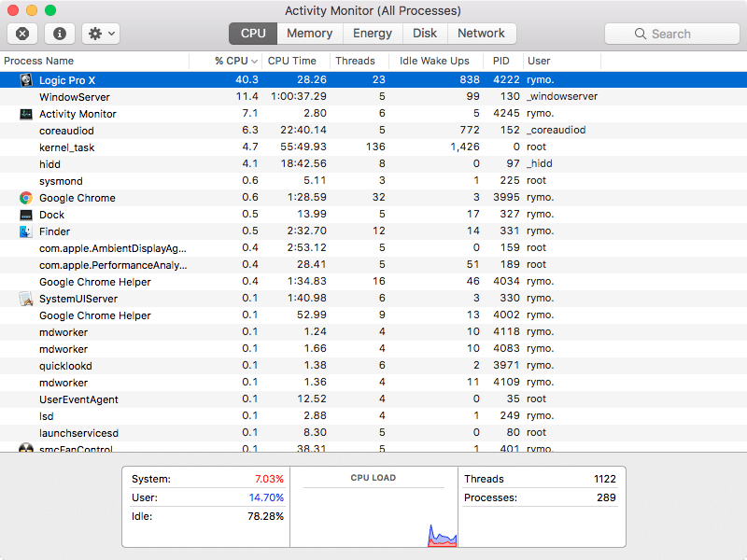Click the Google Chrome icon in process list
Viewport: 747px width, 560px height.
pos(26,198)
